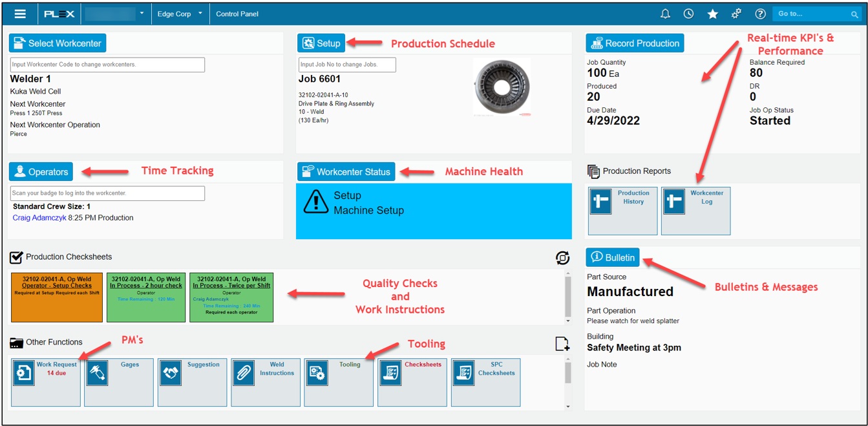Open In Process - 2 hour check checksheet

(146, 297)
